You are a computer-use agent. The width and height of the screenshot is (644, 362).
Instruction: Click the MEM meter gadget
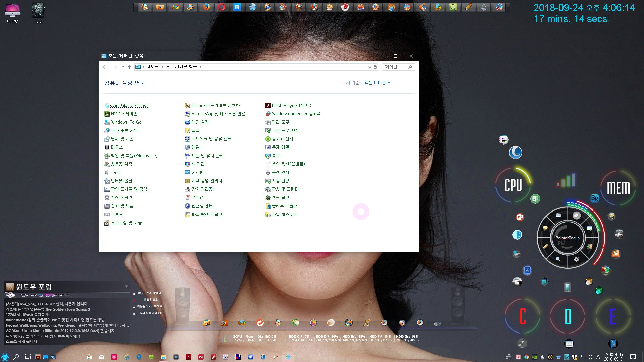(618, 188)
